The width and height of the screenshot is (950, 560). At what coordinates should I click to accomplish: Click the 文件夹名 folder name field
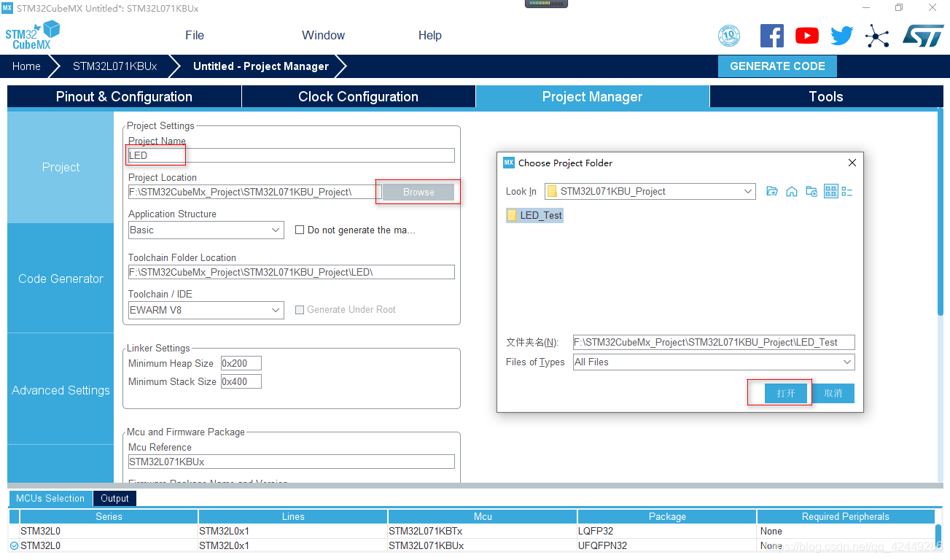pos(714,342)
